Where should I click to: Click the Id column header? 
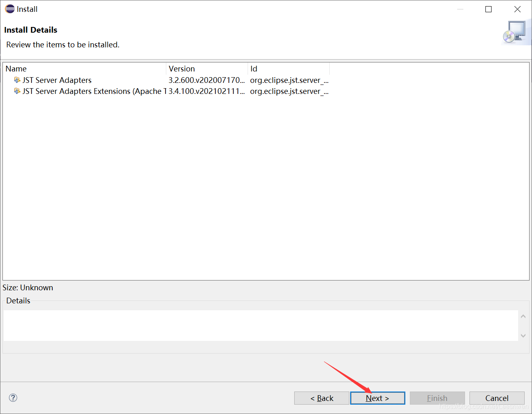click(x=289, y=69)
